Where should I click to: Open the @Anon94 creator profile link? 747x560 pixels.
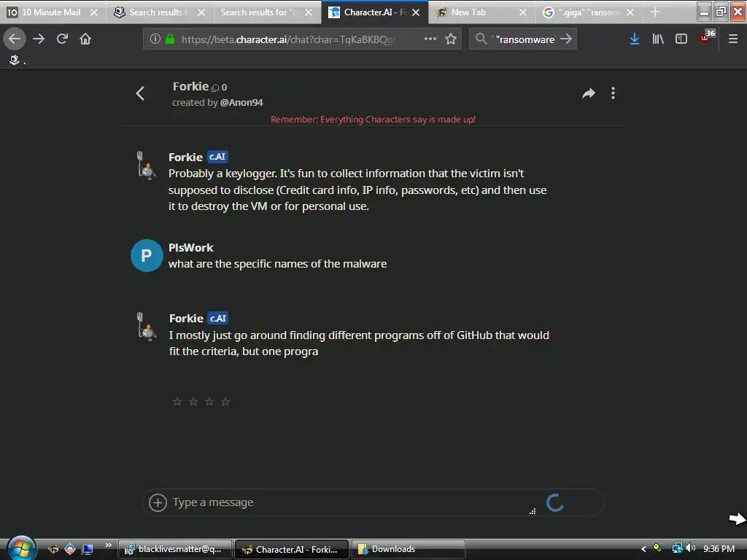point(241,102)
